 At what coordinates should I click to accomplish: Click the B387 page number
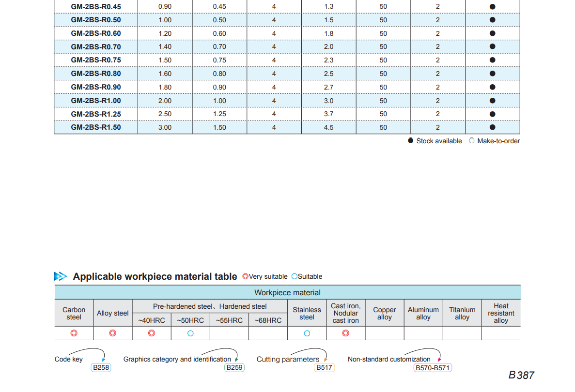coord(521,375)
